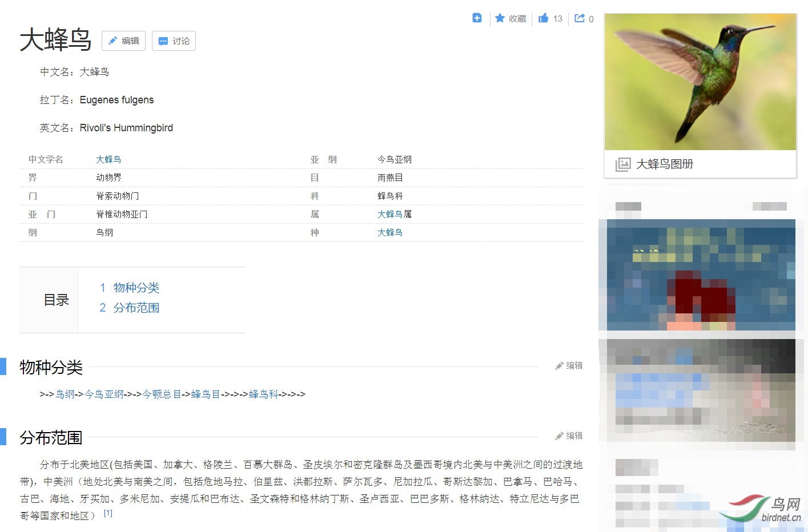The height and width of the screenshot is (532, 808).
Task: Click the thumbs-up icon showing 13 likes
Action: coord(543,18)
